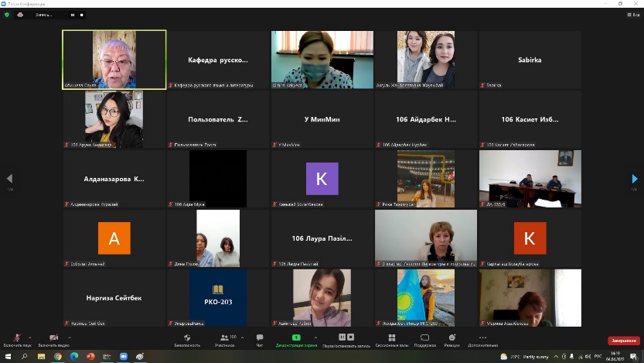This screenshot has width=644, height=363.
Task: Expand audio options arrow beside microphone
Action: pyautogui.click(x=31, y=336)
